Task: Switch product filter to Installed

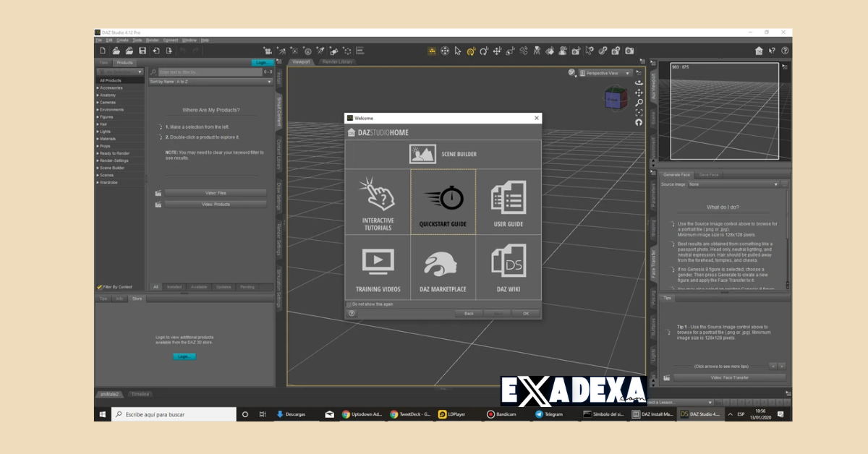Action: click(174, 287)
